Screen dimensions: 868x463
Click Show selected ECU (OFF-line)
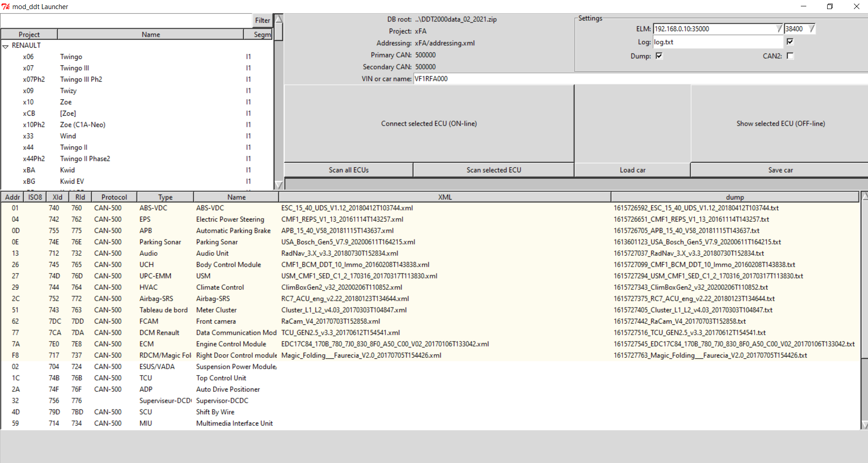780,123
